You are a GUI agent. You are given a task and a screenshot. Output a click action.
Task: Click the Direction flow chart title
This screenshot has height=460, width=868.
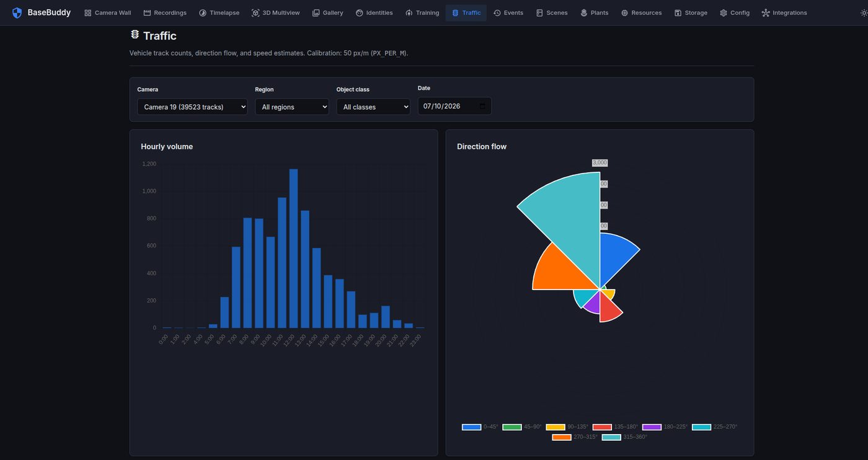click(482, 146)
